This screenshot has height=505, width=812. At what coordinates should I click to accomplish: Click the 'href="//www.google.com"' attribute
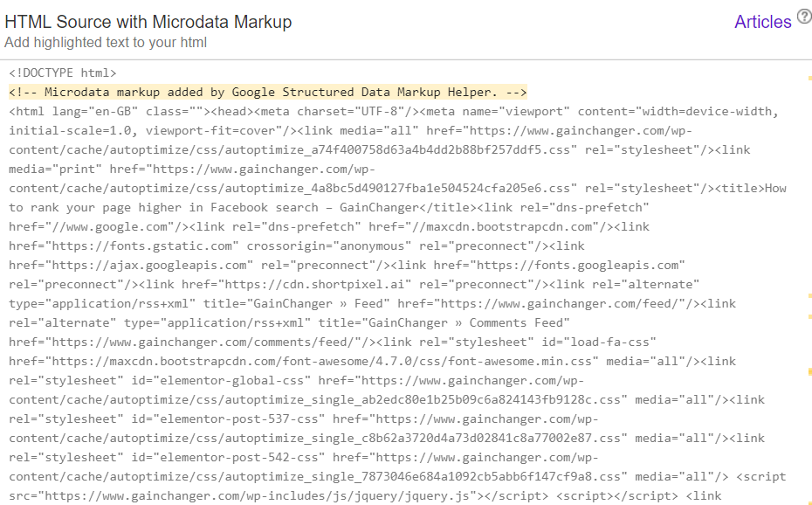coord(92,226)
